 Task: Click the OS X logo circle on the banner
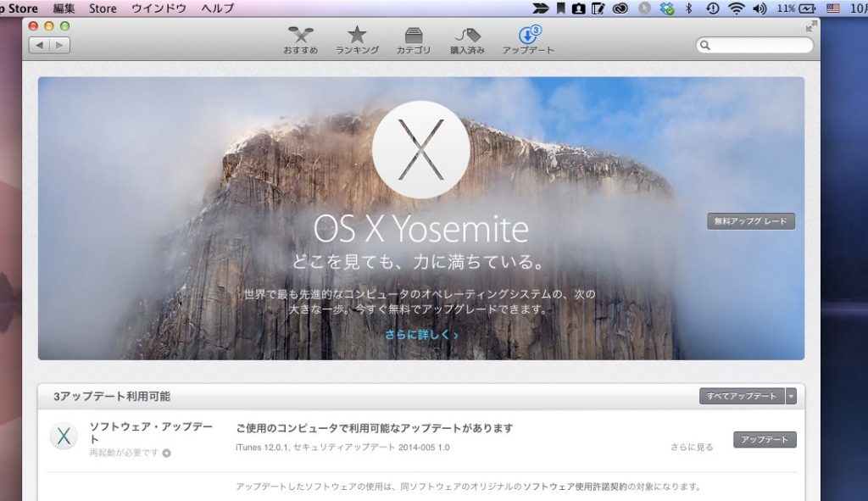point(420,149)
